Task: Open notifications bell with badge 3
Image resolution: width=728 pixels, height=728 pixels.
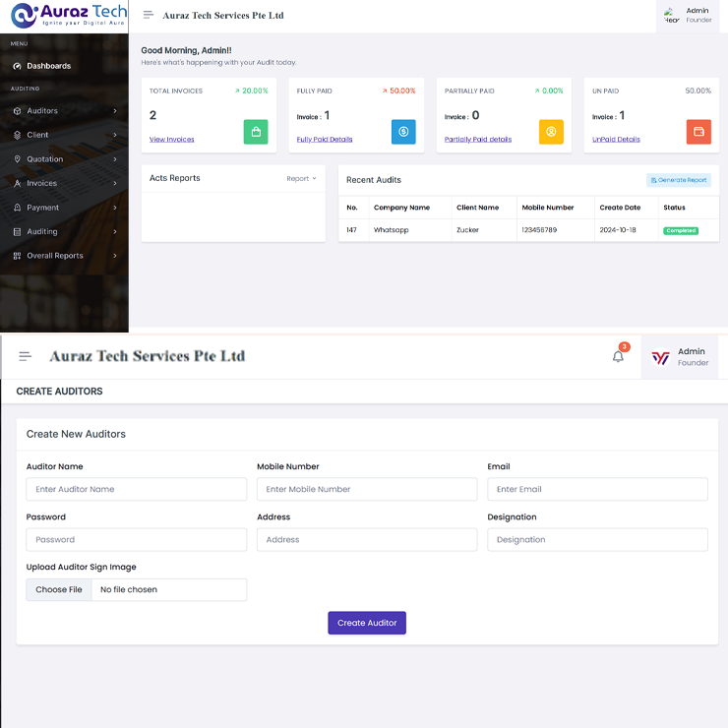Action: click(618, 356)
